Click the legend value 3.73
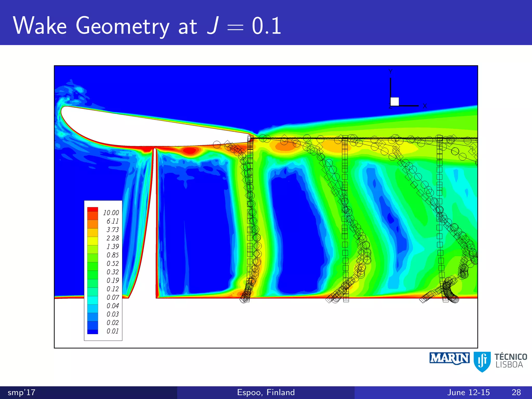Viewport: 532px width, 399px height. click(x=112, y=230)
